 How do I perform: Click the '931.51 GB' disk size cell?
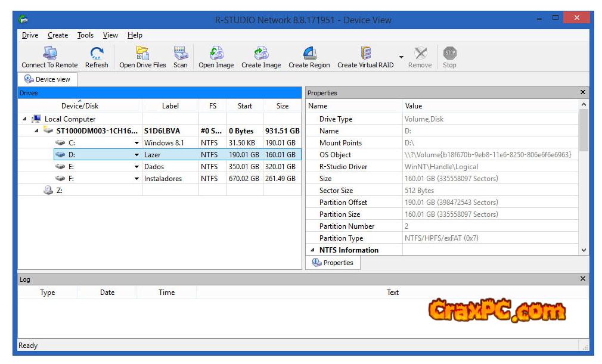click(x=282, y=131)
